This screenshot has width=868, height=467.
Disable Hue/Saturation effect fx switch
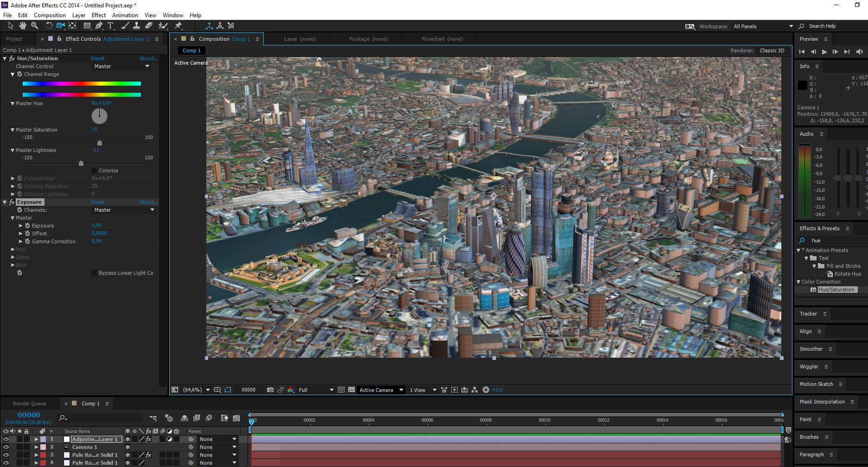pos(12,58)
